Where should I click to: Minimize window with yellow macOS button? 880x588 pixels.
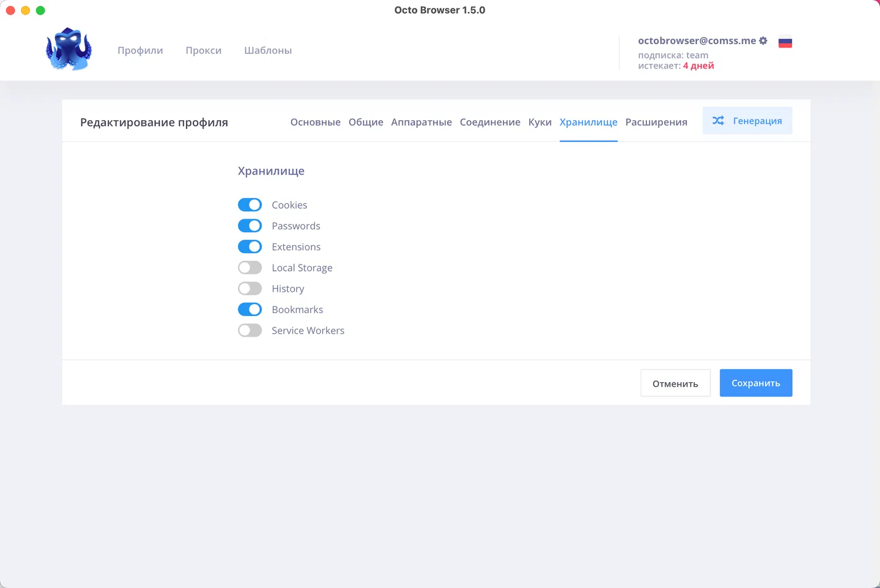point(25,10)
